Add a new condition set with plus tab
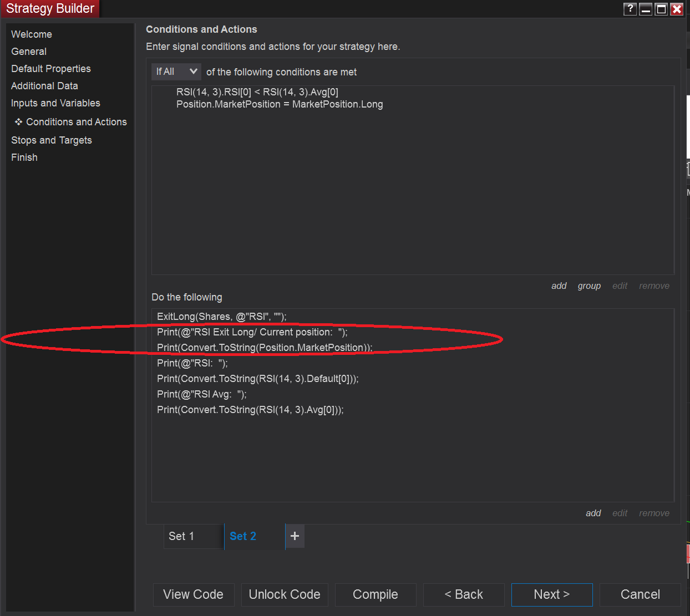Viewport: 690px width, 616px height. (295, 536)
